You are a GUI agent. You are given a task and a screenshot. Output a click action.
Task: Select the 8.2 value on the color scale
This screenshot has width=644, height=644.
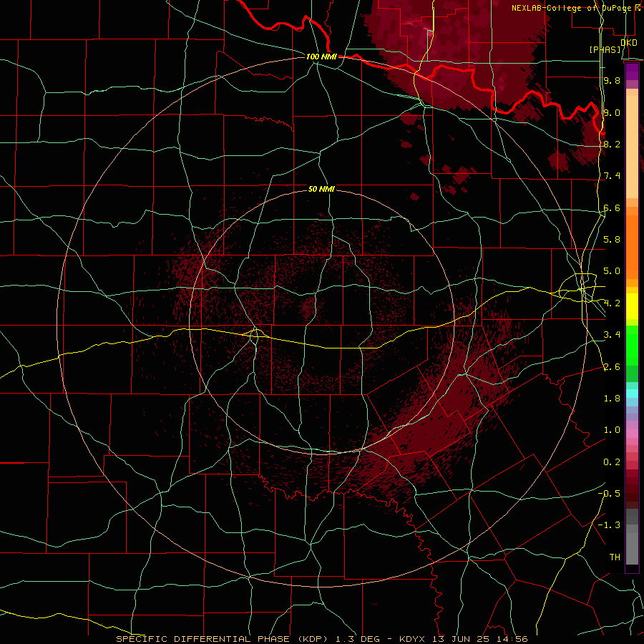(612, 144)
